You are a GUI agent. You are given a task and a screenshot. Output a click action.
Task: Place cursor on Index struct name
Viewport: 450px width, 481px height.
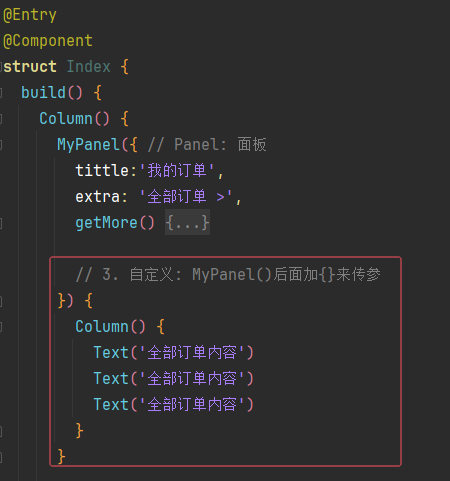click(88, 67)
